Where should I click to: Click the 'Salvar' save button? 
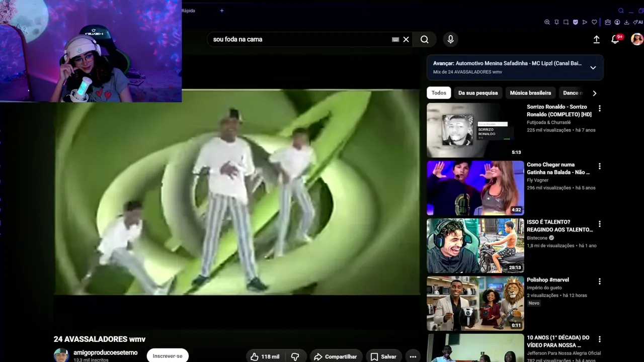[x=384, y=356]
